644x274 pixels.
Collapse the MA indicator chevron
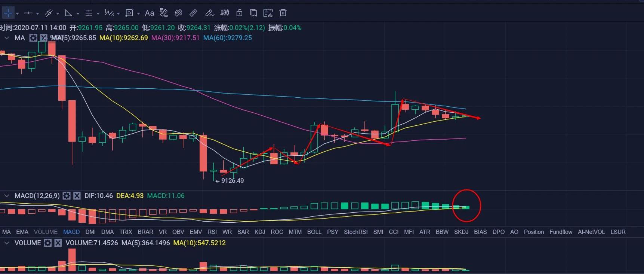(x=7, y=38)
